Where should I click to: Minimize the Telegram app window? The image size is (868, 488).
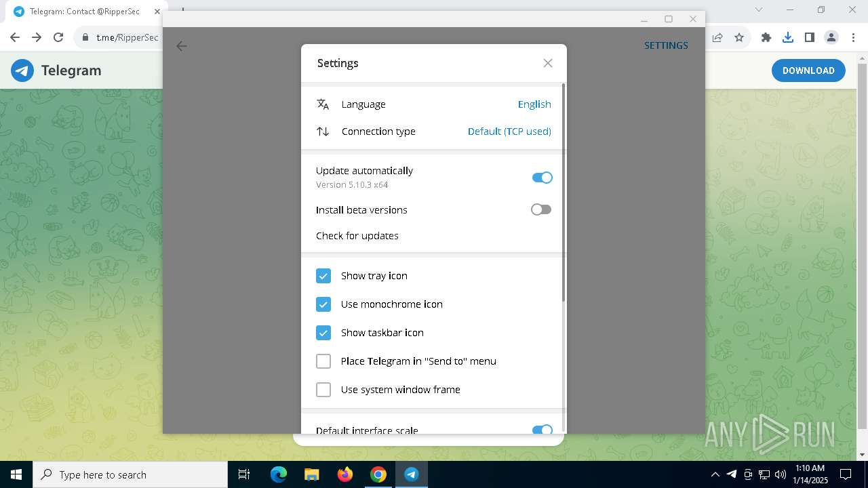(x=645, y=19)
